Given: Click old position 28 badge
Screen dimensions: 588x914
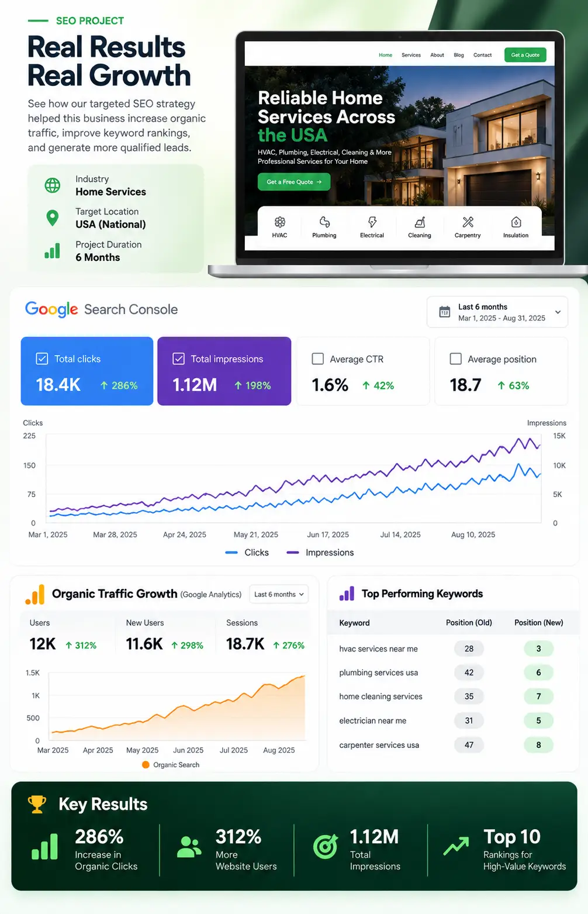Looking at the screenshot, I should pyautogui.click(x=469, y=649).
